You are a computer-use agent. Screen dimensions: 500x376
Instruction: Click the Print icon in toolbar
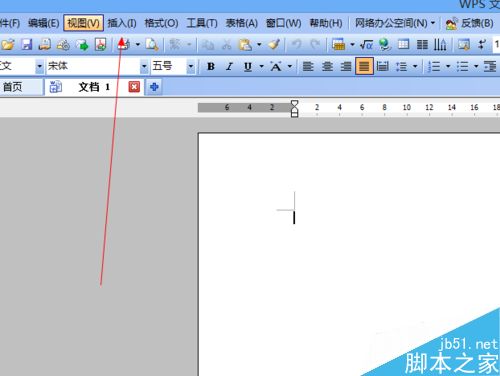pos(123,44)
